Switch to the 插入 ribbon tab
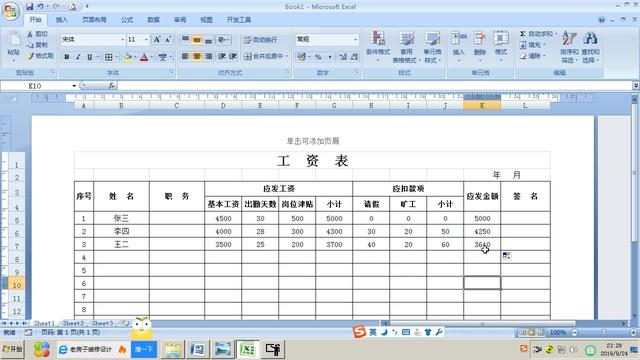Screen dimensions: 640x360 (62, 20)
